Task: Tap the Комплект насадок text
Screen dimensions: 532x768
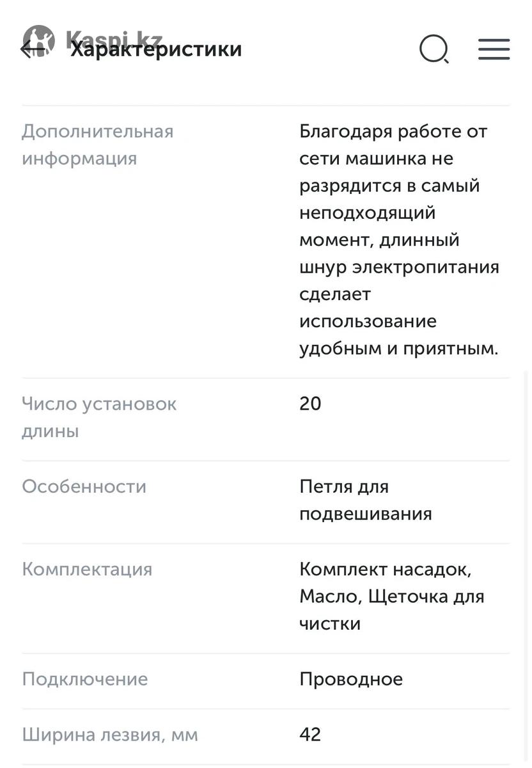Action: 385,569
